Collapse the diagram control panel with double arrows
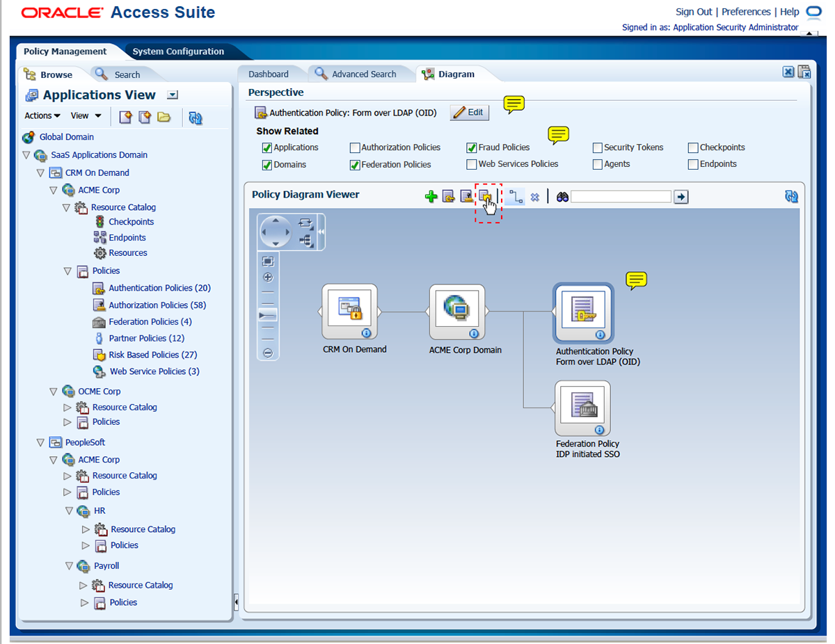Screen dimensions: 835x644 click(x=321, y=232)
